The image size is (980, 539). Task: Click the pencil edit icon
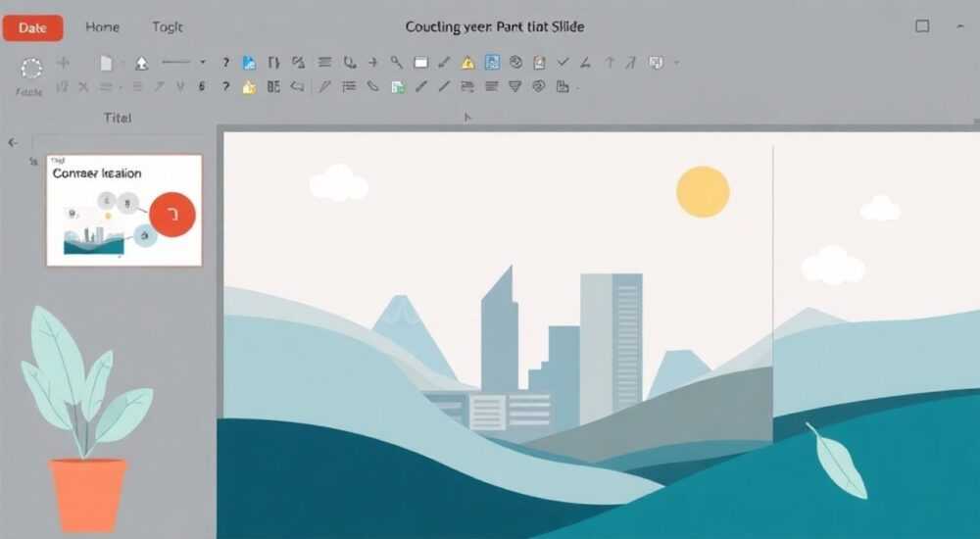pos(324,87)
